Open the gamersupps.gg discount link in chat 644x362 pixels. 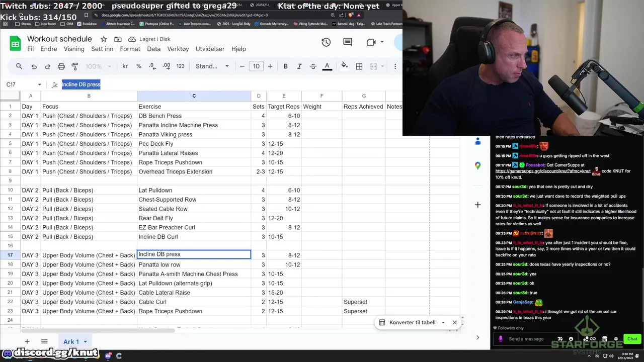tap(543, 171)
